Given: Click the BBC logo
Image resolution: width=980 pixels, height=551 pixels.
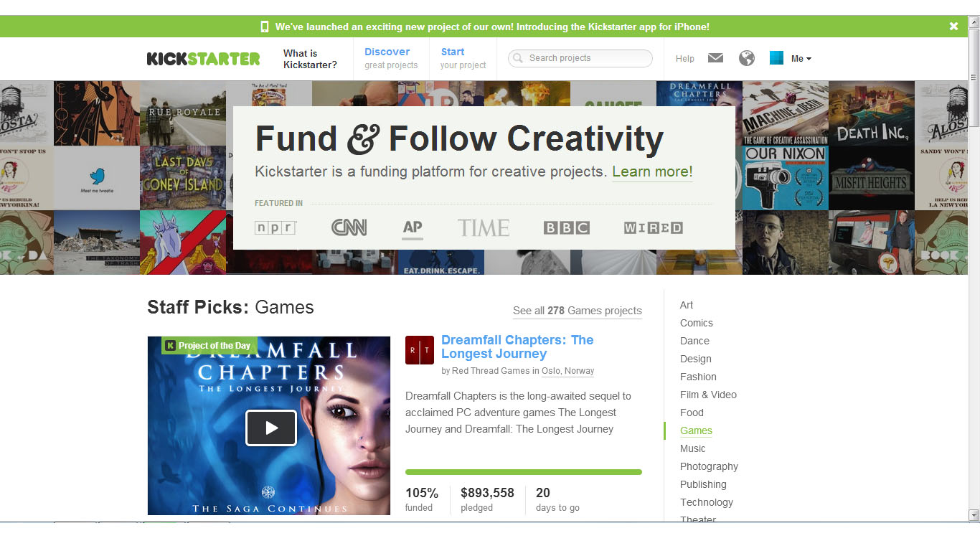Looking at the screenshot, I should tap(567, 227).
